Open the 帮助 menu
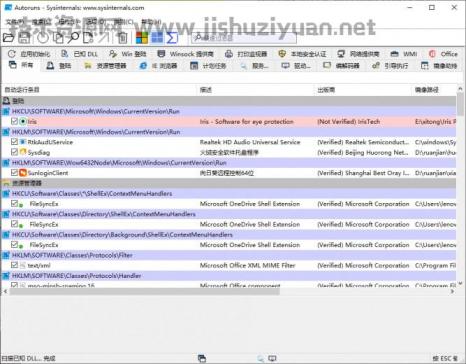This screenshot has height=364, width=466. pos(151,22)
